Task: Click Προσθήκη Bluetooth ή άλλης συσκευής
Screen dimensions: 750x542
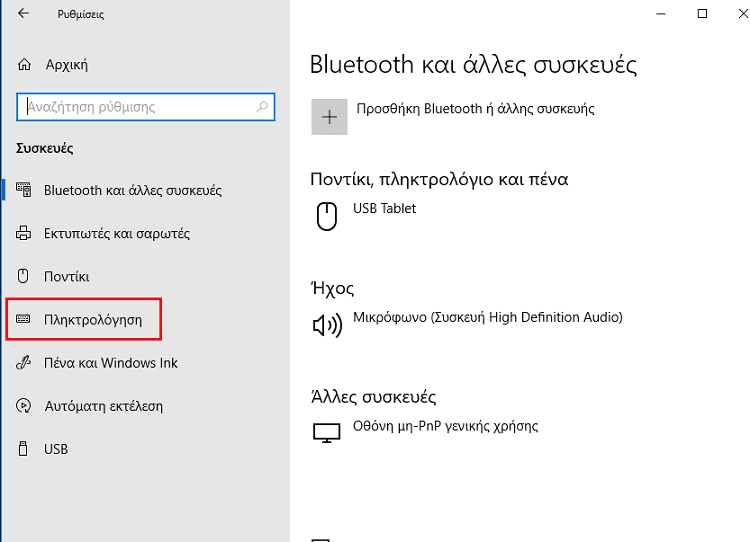Action: (x=475, y=109)
